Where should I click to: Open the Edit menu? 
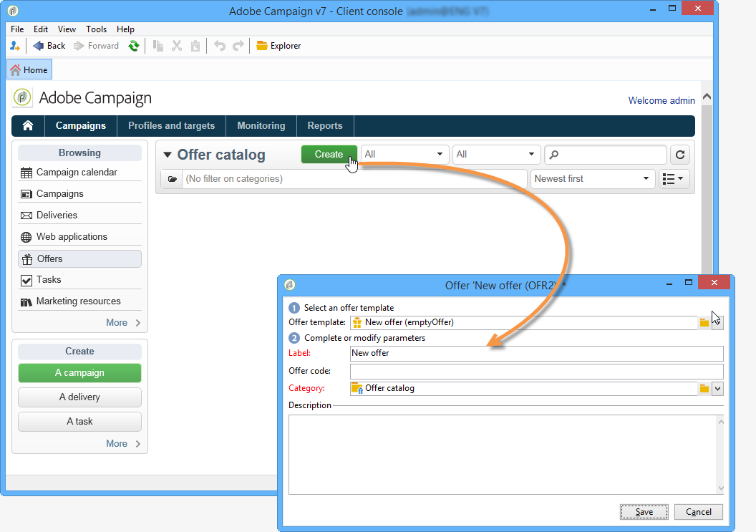coord(41,29)
